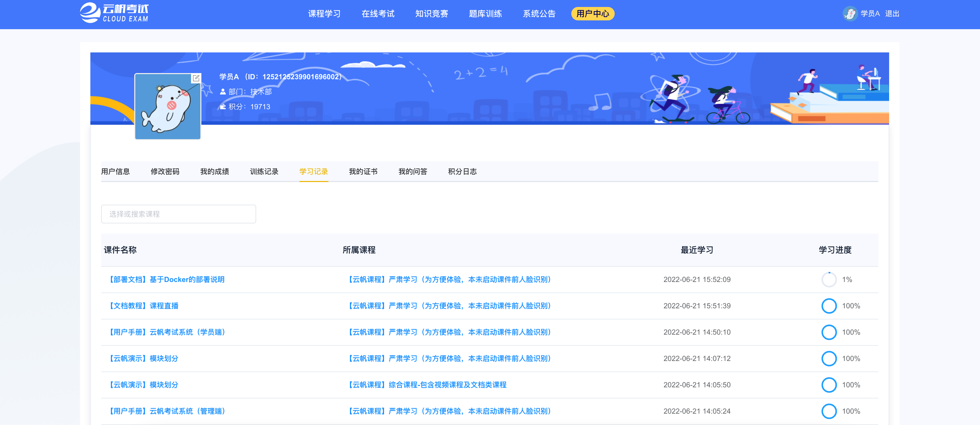Open 【云帆演示】模块划分 studied at 14:05:50
Screen dimensions: 980x425
tap(143, 385)
